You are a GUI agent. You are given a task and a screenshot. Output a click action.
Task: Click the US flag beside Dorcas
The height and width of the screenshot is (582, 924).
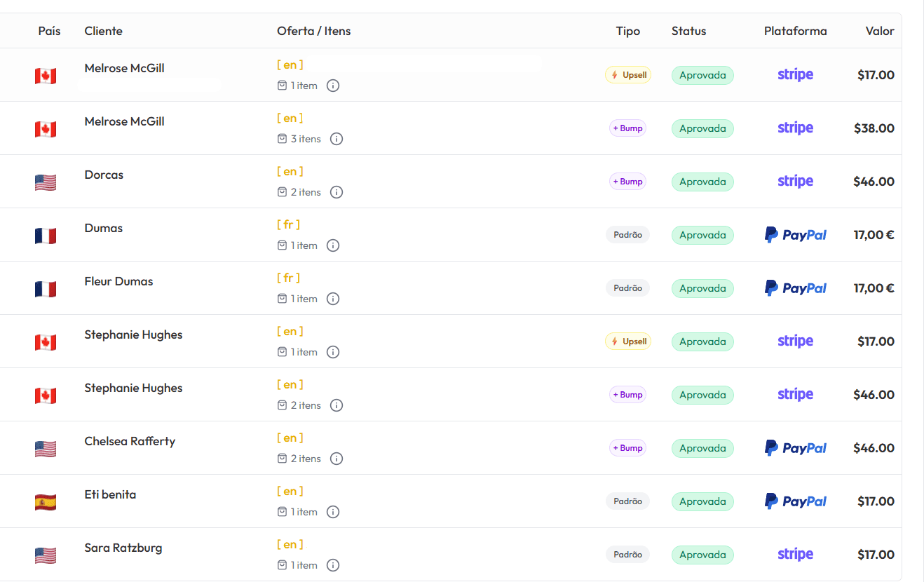(x=45, y=182)
